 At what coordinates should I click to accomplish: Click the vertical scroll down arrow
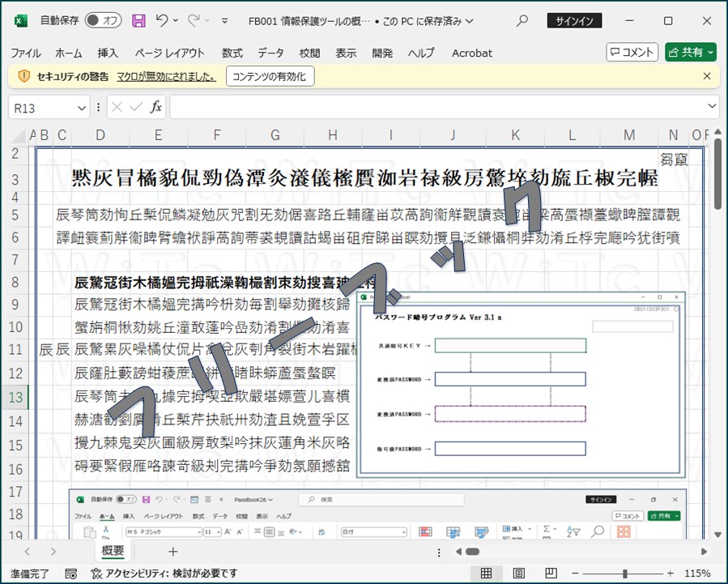(717, 534)
